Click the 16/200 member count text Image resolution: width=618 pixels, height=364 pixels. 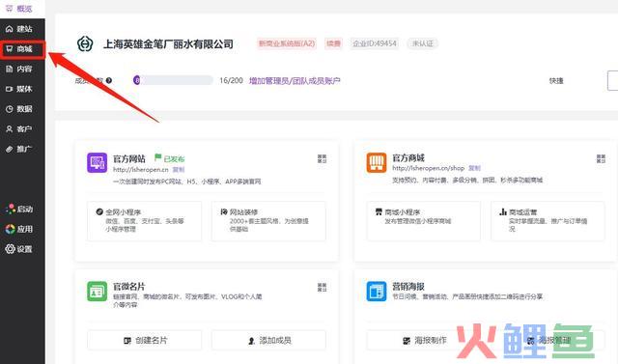pyautogui.click(x=231, y=80)
